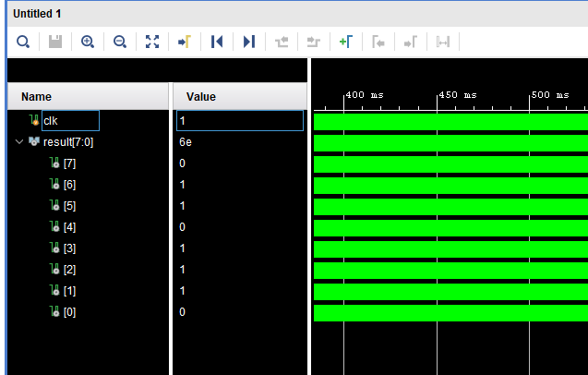Click the clk signal icon
The width and height of the screenshot is (588, 375).
34,120
